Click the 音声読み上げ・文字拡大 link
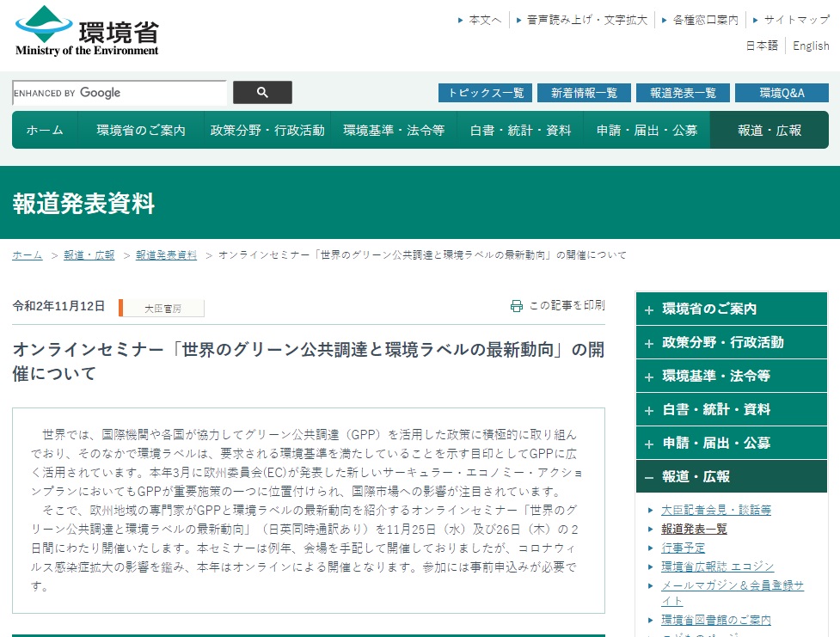840x637 pixels. click(x=586, y=20)
